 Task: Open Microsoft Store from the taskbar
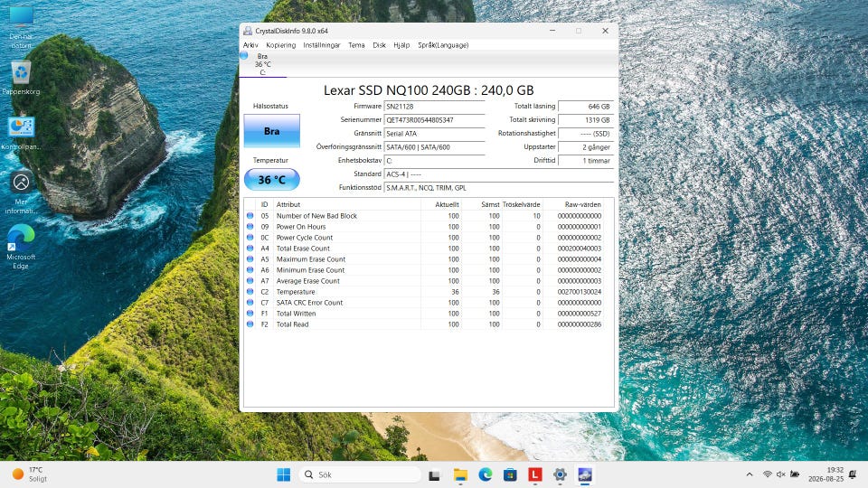[x=510, y=474]
